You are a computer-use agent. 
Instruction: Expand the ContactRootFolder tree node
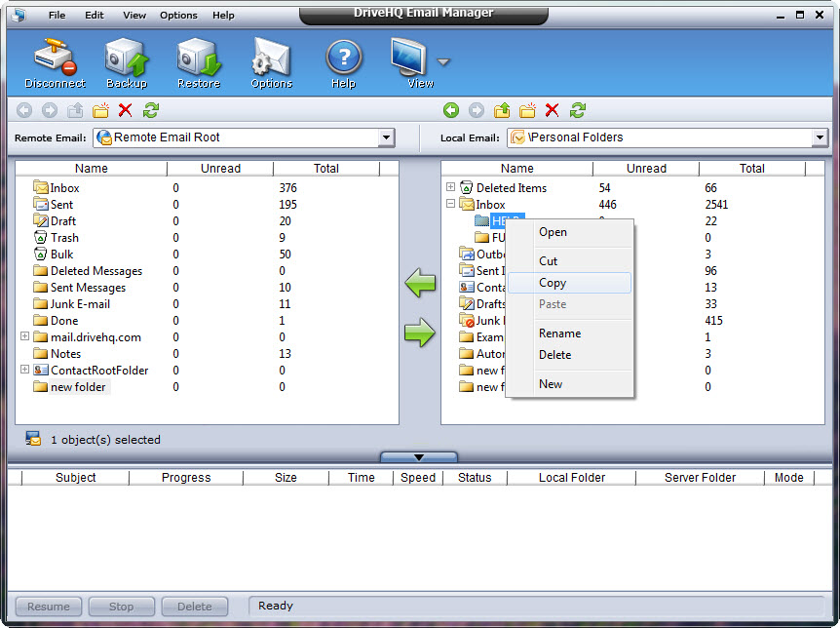(x=24, y=370)
